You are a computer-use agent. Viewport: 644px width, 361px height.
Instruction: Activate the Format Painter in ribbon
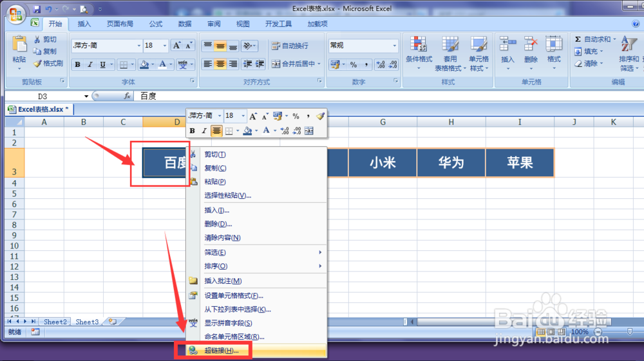click(48, 63)
